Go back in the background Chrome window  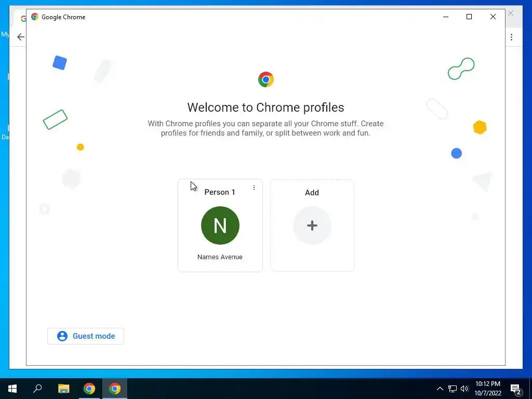coord(21,37)
